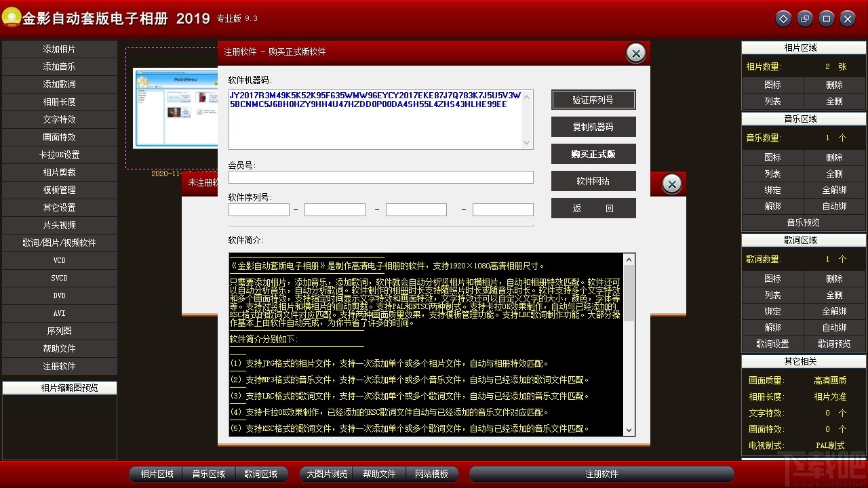Close the 未注册 dialog behind the registration window
The width and height of the screenshot is (868, 488).
[x=671, y=184]
